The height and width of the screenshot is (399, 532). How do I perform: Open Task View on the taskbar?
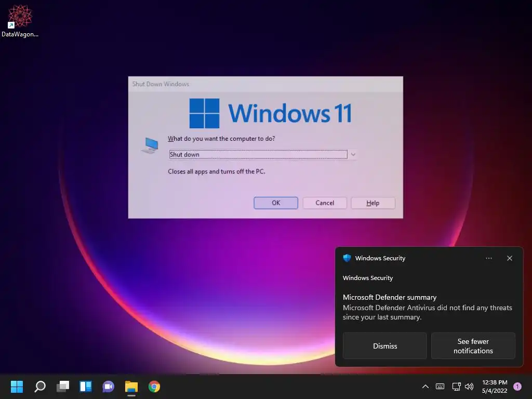63,387
